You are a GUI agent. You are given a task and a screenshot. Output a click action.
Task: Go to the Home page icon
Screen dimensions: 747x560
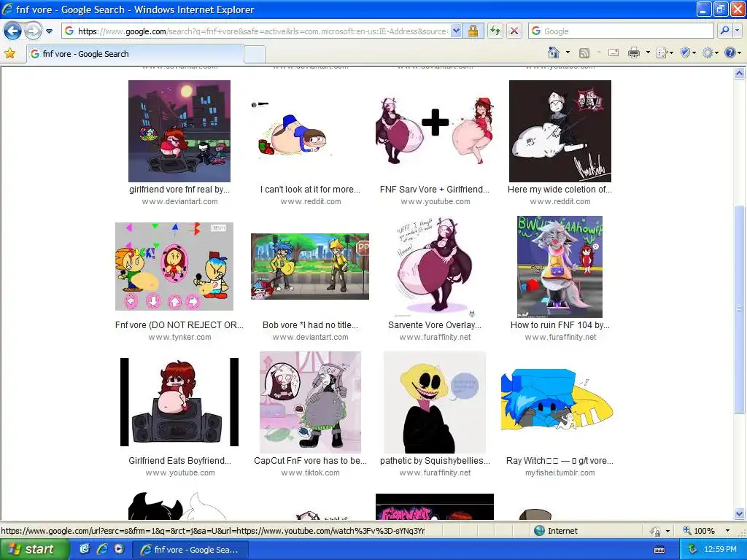pyautogui.click(x=554, y=52)
